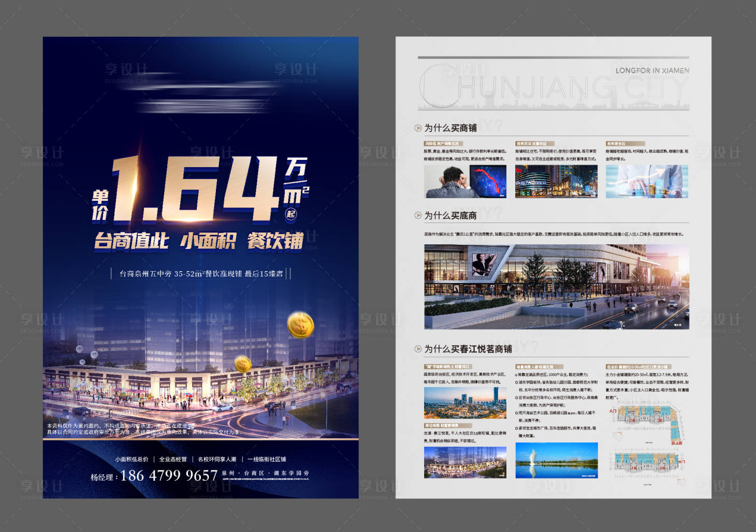Click the round 起 badge under m²
Screen dimensions: 756x532
coord(292,214)
